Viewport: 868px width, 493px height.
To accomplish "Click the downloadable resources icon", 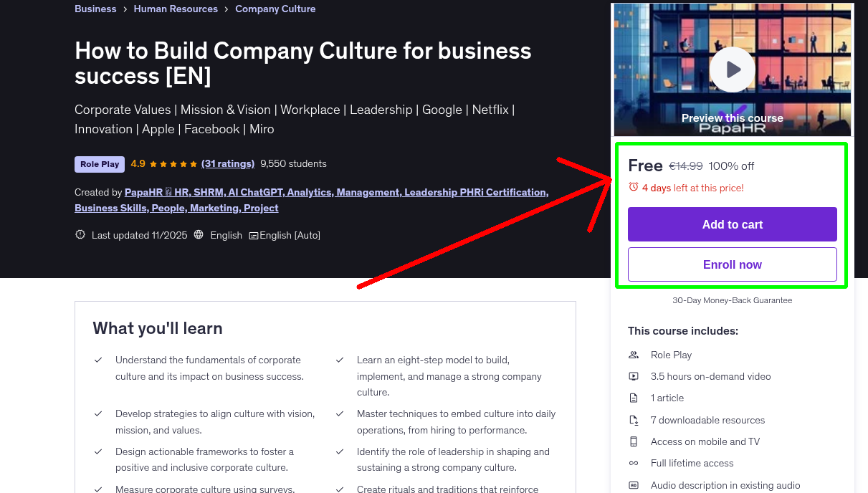I will [633, 419].
